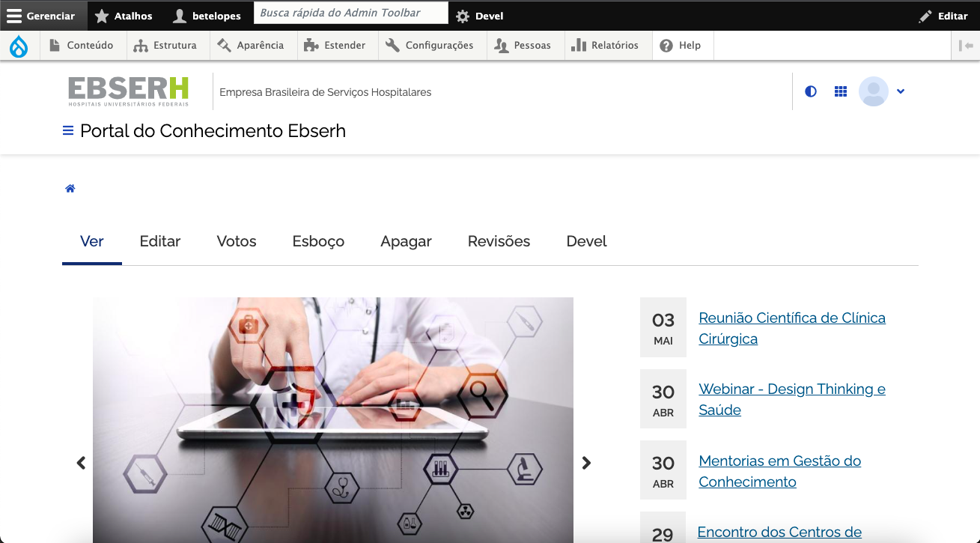Toggle Editar mode with pencil icon

pyautogui.click(x=943, y=16)
